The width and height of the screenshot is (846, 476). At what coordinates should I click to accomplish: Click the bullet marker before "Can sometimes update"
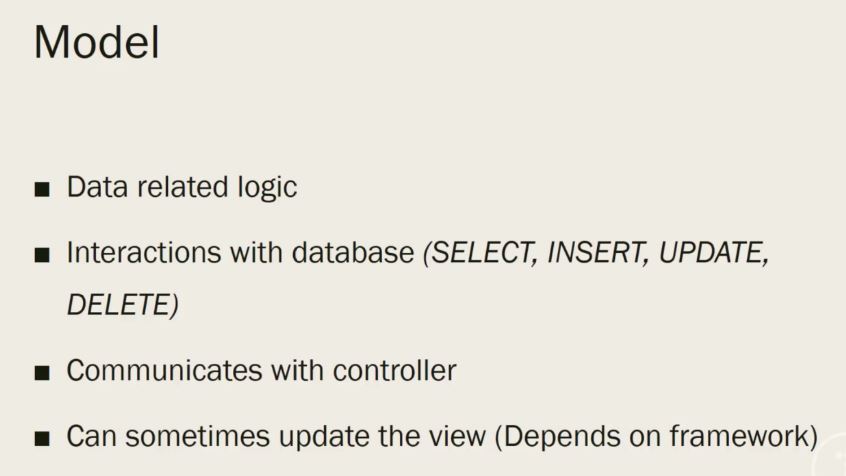tap(41, 438)
